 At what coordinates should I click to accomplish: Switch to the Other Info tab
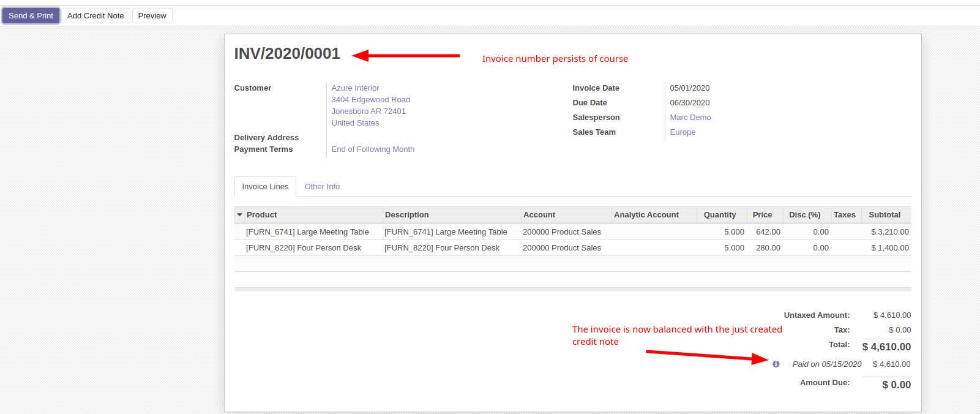(x=322, y=187)
